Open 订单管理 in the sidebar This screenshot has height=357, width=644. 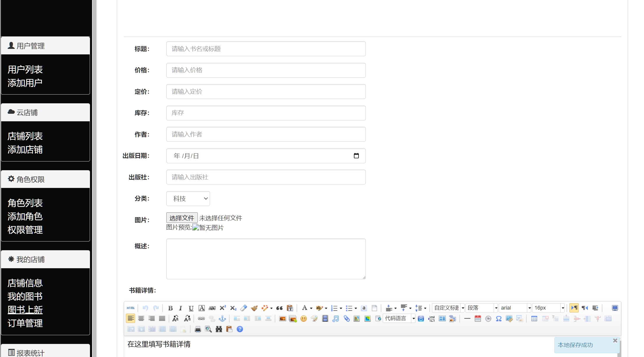(x=25, y=323)
